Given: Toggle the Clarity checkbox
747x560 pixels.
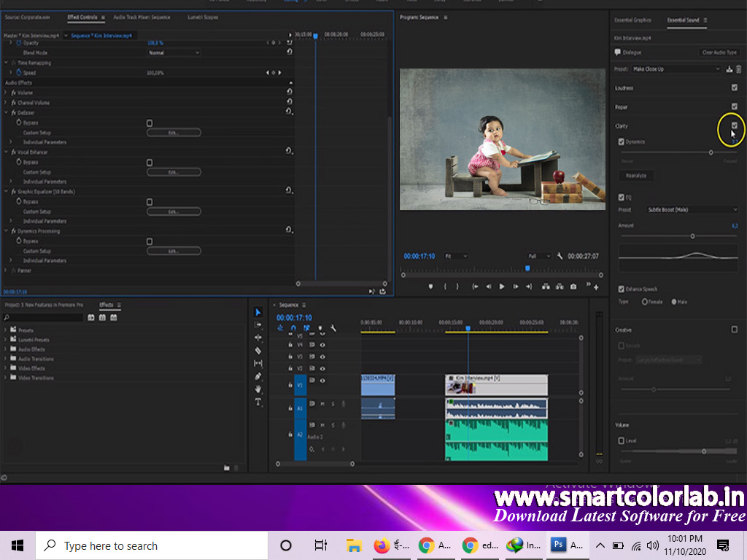Looking at the screenshot, I should point(735,125).
